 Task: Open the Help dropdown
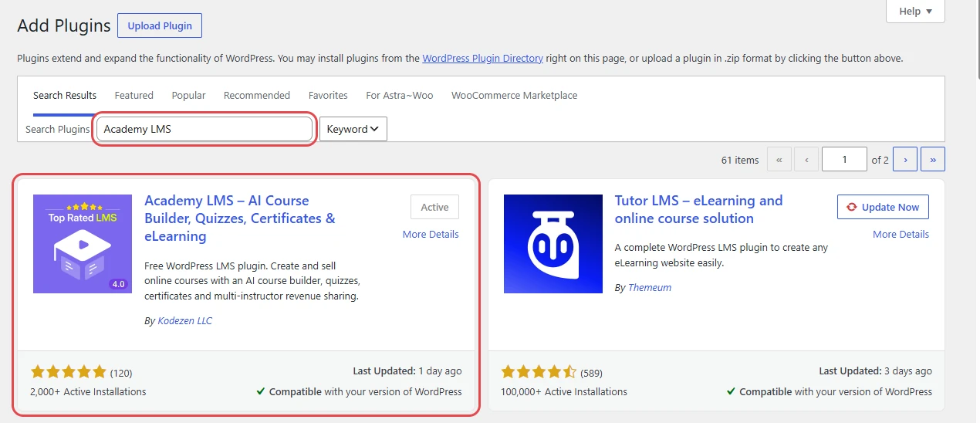(x=915, y=12)
